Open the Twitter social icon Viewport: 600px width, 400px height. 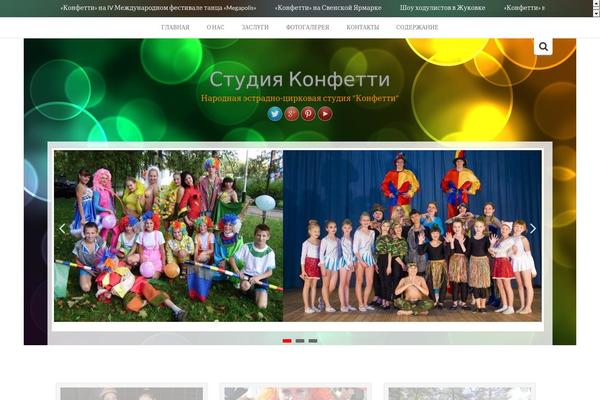(x=275, y=114)
